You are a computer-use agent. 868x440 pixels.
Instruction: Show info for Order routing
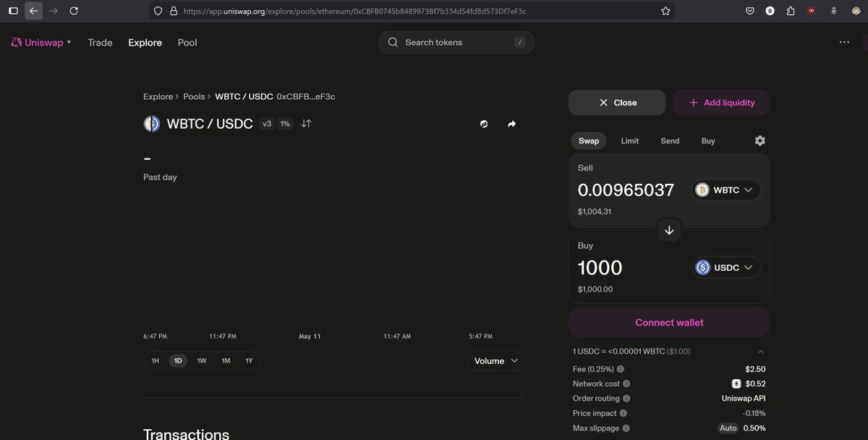click(626, 398)
